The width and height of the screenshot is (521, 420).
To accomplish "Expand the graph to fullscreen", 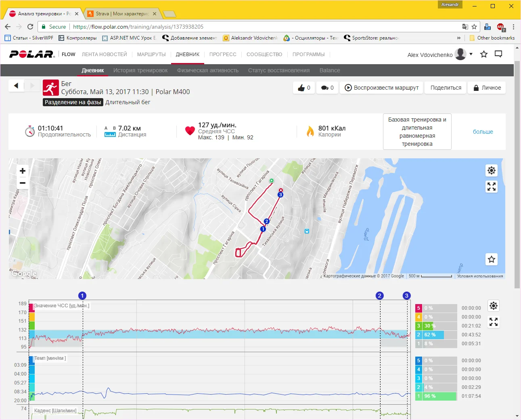I will [x=493, y=322].
